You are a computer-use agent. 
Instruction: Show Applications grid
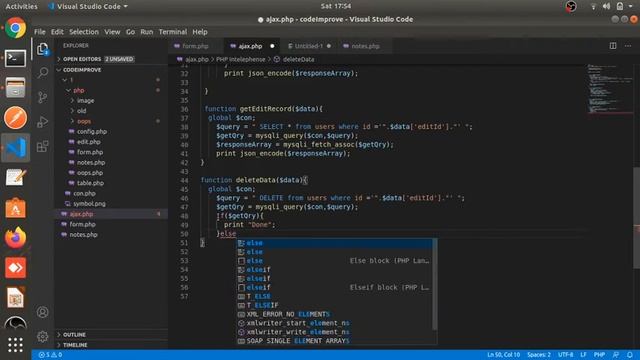(x=16, y=345)
